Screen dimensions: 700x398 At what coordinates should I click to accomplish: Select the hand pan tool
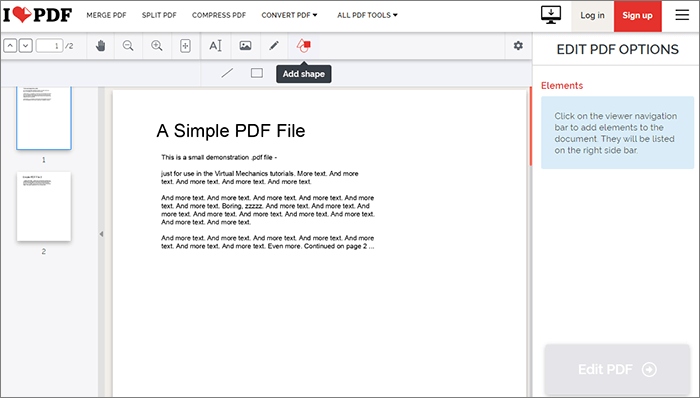(100, 46)
